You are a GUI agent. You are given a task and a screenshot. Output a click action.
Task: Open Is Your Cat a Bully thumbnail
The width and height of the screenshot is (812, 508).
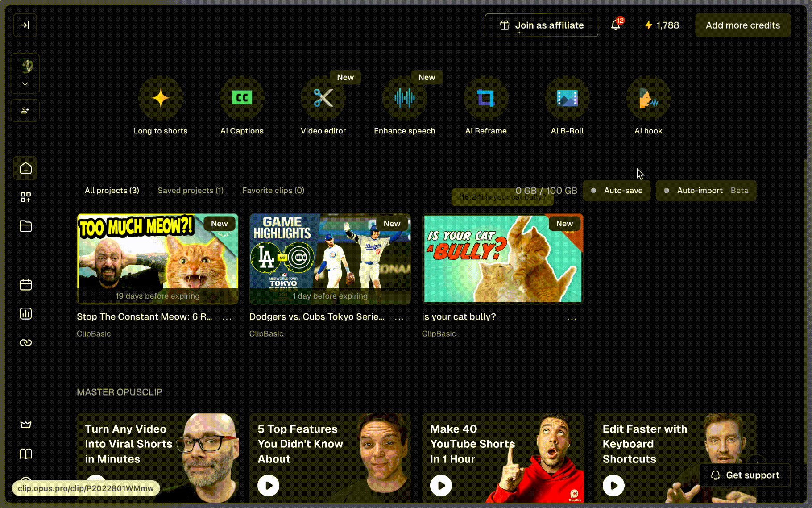pos(503,258)
